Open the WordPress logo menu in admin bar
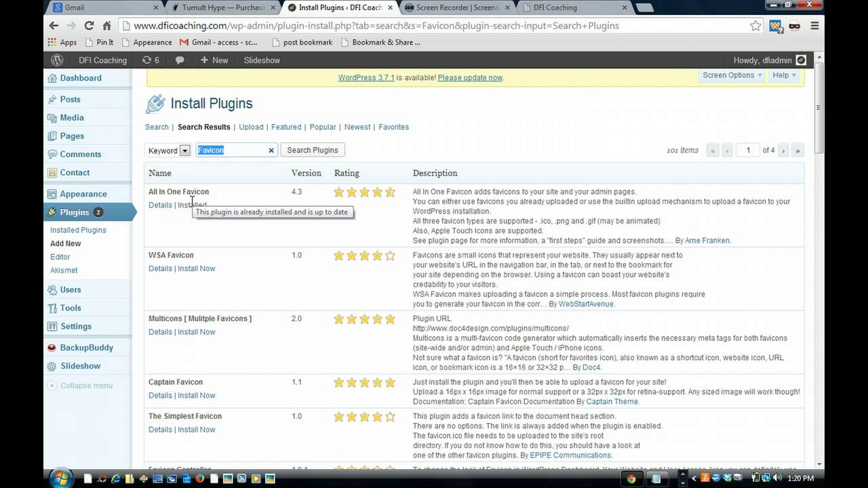 [x=57, y=60]
